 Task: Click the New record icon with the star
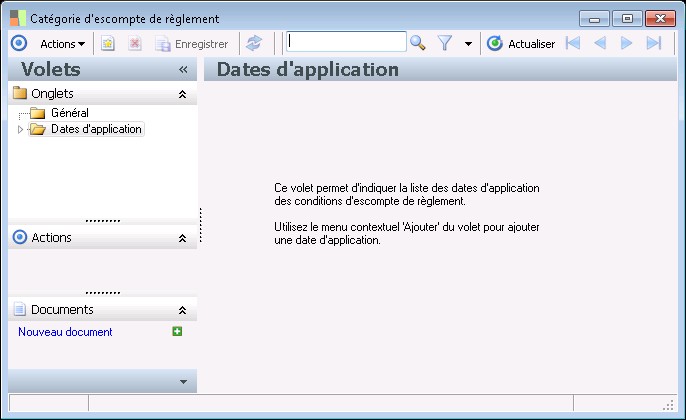click(x=108, y=43)
